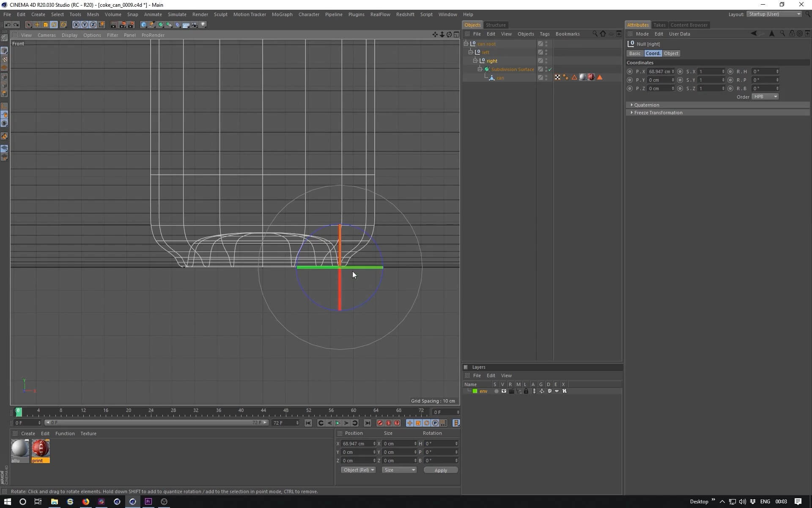Select the Rotate tool in top toolbar
Viewport: 812px width, 508px height.
pos(54,25)
